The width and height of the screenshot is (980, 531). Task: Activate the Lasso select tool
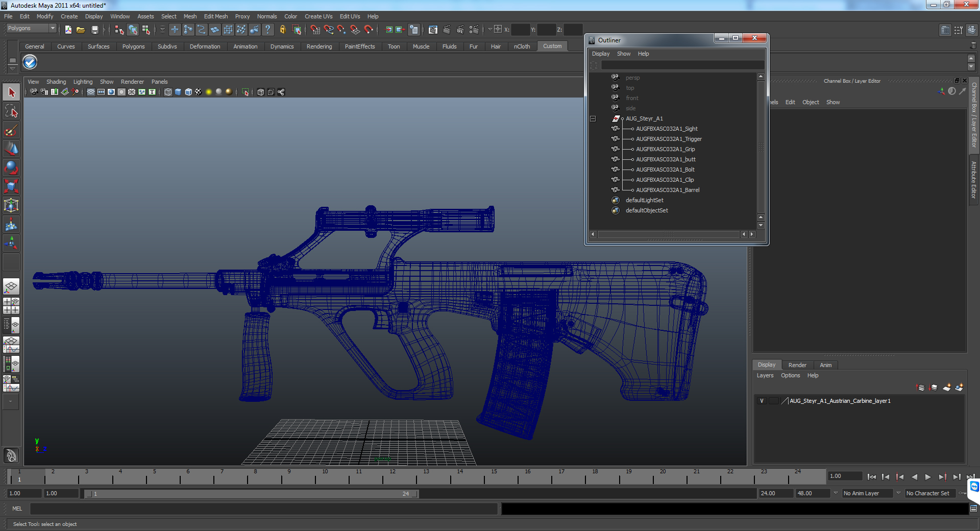[11, 111]
